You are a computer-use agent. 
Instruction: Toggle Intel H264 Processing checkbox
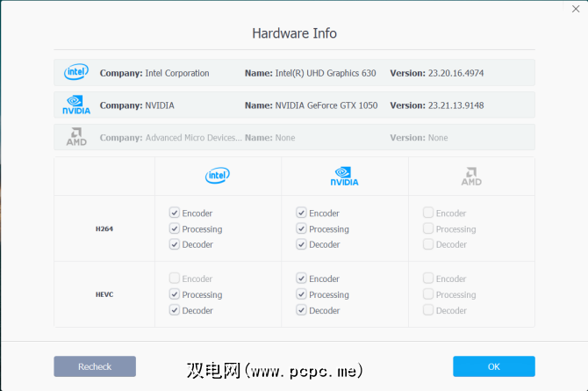coord(175,228)
